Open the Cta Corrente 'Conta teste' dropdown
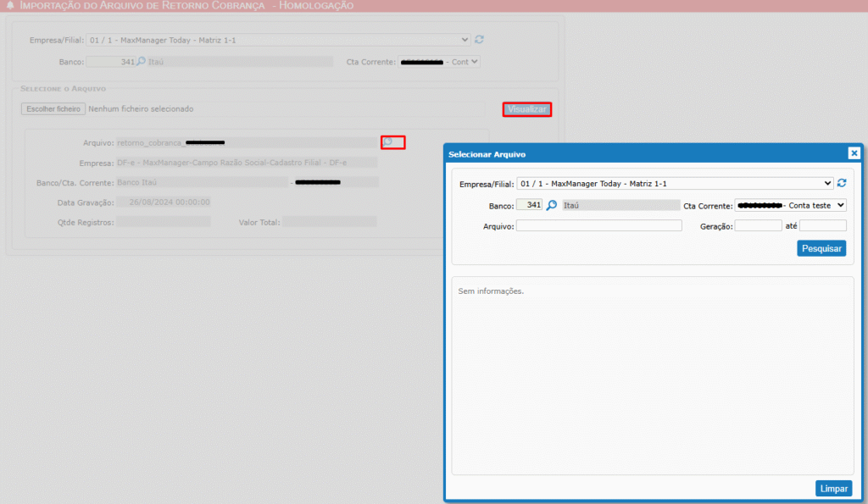 tap(790, 205)
